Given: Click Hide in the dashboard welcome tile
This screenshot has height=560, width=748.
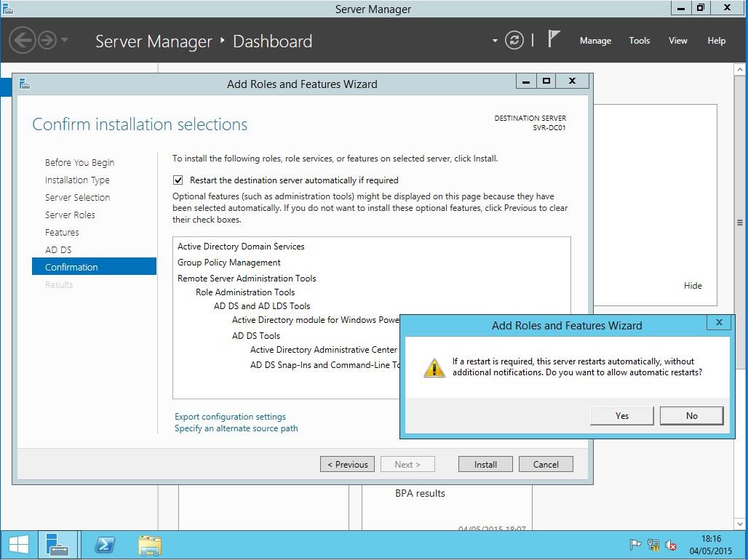Looking at the screenshot, I should pyautogui.click(x=693, y=286).
